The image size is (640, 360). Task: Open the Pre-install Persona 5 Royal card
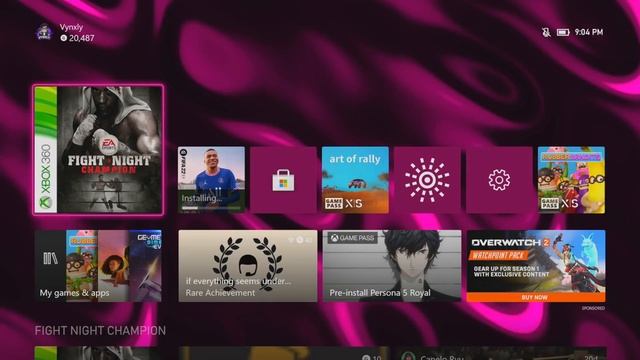(x=392, y=266)
